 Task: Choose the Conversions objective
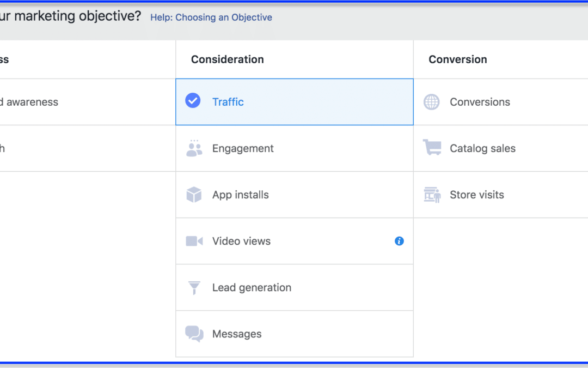coord(501,102)
